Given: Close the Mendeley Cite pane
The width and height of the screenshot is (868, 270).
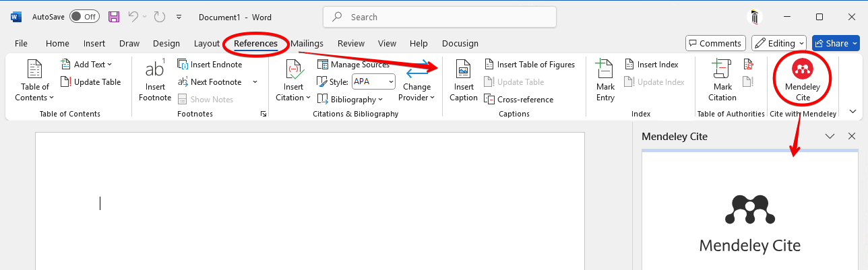Looking at the screenshot, I should click(852, 136).
